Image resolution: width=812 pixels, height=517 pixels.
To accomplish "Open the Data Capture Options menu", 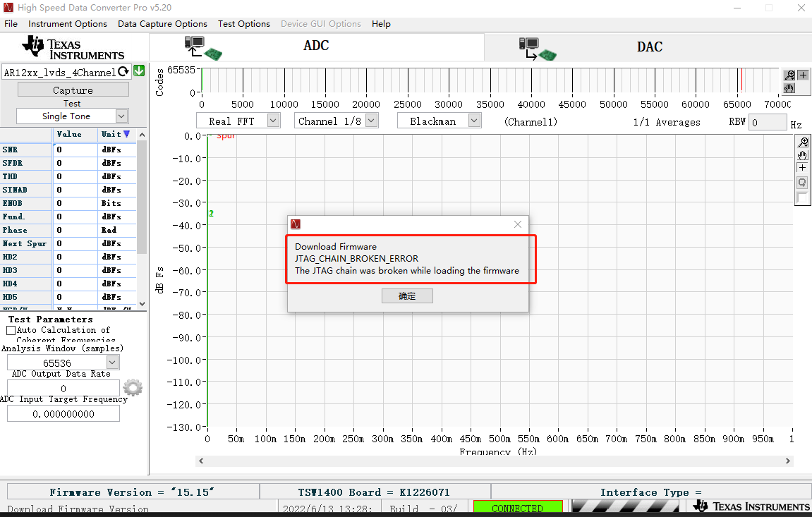I will (162, 24).
